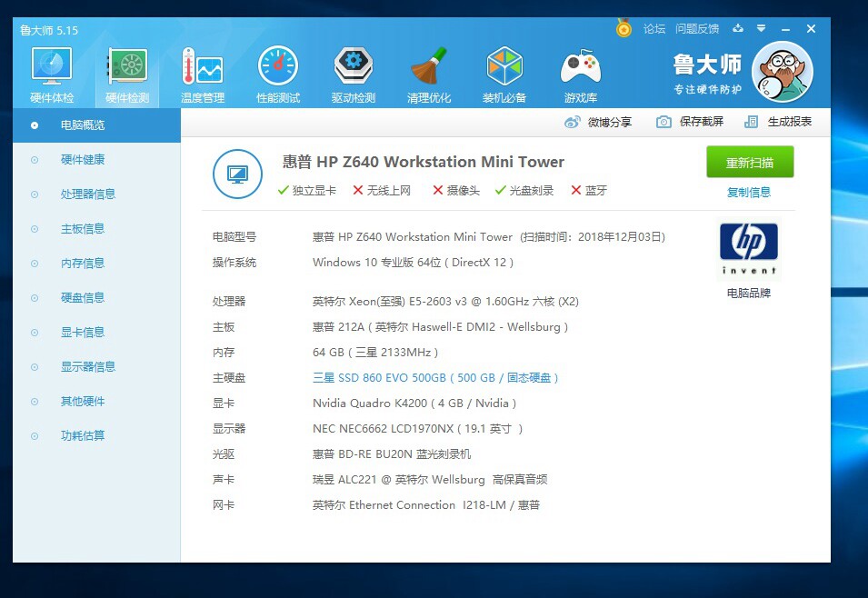Click the Nvidia Quadro K4200 text
868x598 pixels.
tap(414, 404)
